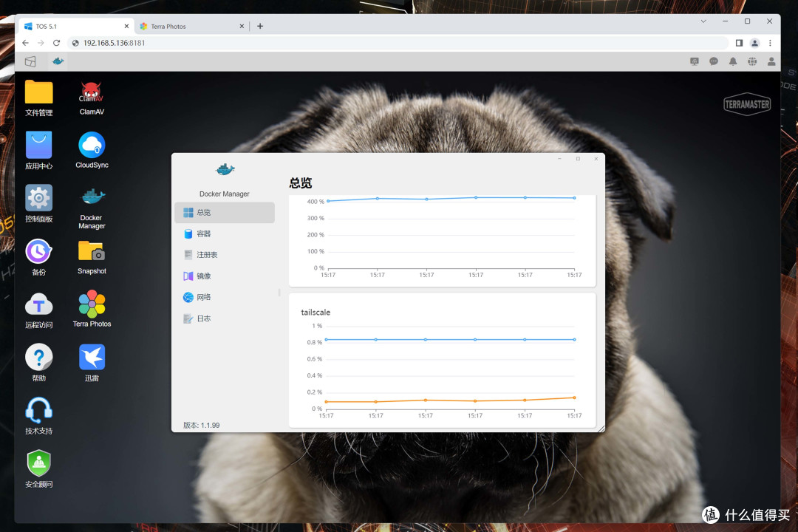Select 日志 logs in Docker Manager sidebar
The width and height of the screenshot is (798, 532).
pyautogui.click(x=225, y=318)
